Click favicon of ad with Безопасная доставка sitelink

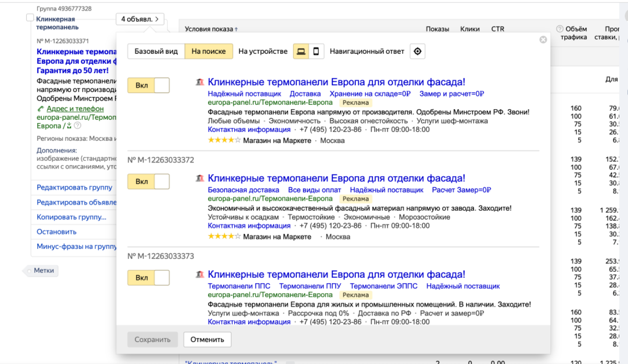[200, 178]
